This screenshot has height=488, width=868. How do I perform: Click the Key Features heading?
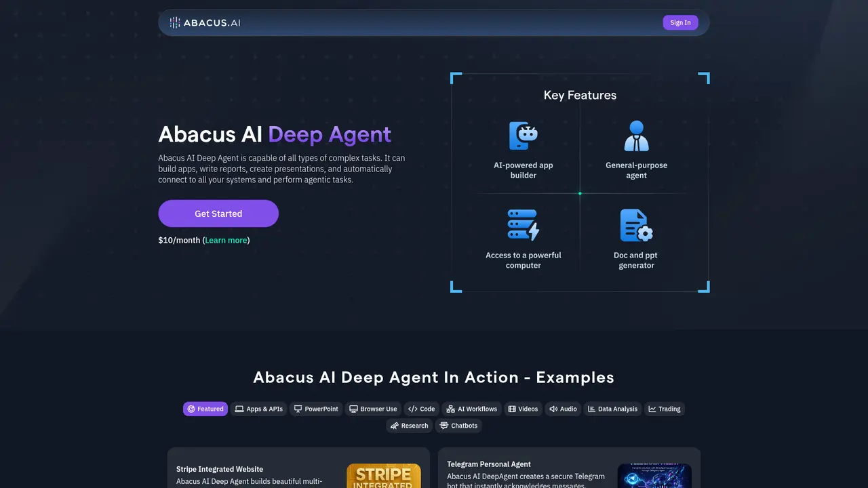pyautogui.click(x=580, y=95)
